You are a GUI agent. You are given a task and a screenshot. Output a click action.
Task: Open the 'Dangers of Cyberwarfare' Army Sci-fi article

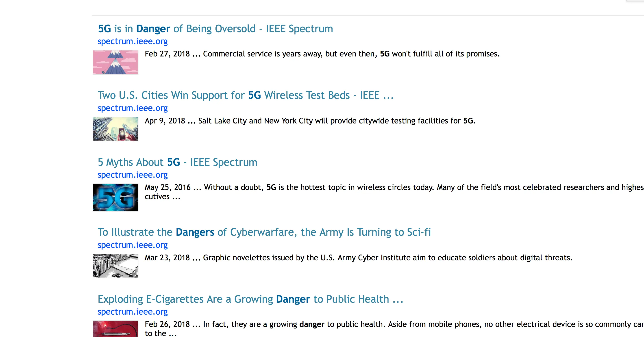(264, 232)
